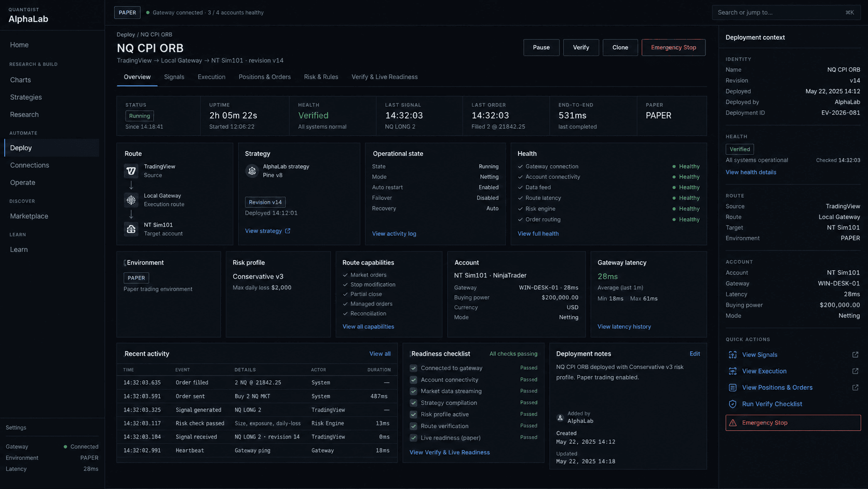Open Settings at sidebar bottom
868x489 pixels.
pyautogui.click(x=16, y=428)
